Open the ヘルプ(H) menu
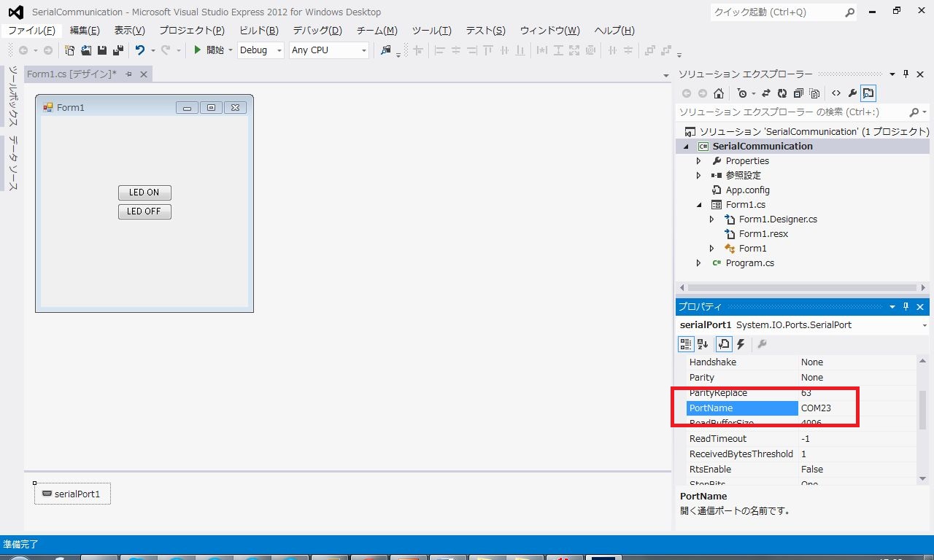Image resolution: width=934 pixels, height=560 pixels. [x=614, y=31]
